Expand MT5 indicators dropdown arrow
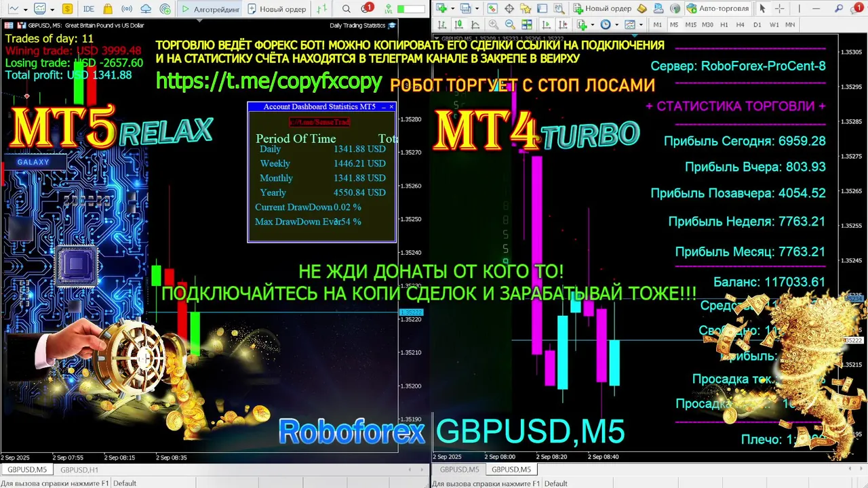 pos(52,9)
